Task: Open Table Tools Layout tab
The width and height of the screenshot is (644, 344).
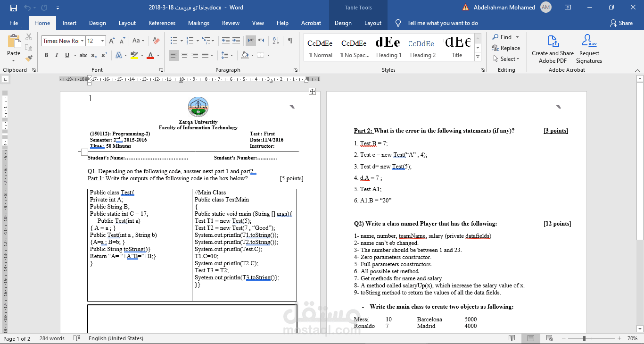Action: click(x=372, y=23)
